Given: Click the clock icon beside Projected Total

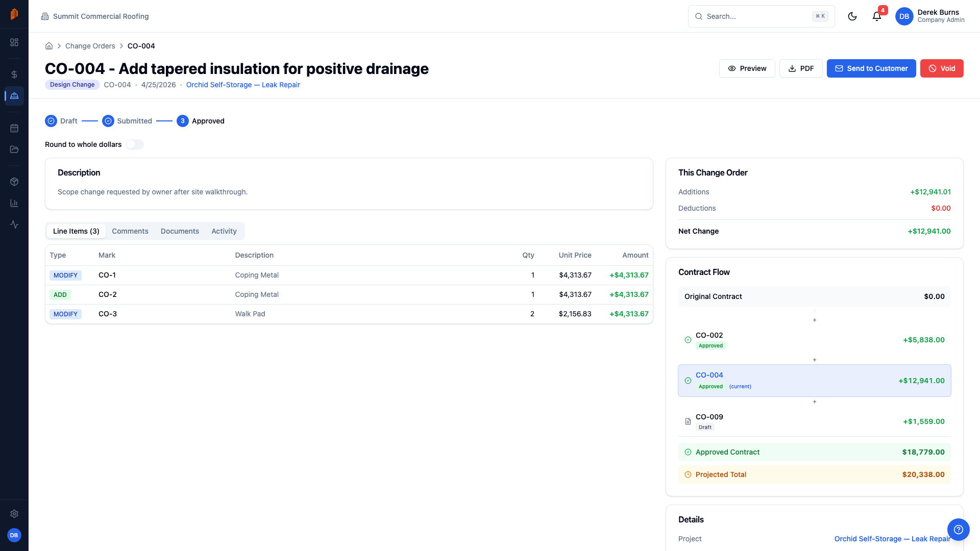Looking at the screenshot, I should pos(688,474).
